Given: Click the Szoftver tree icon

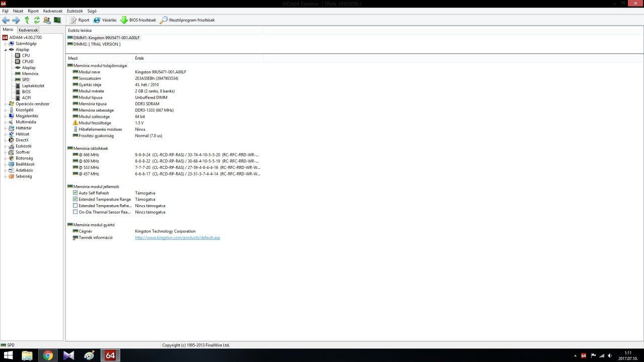Looking at the screenshot, I should point(11,152).
